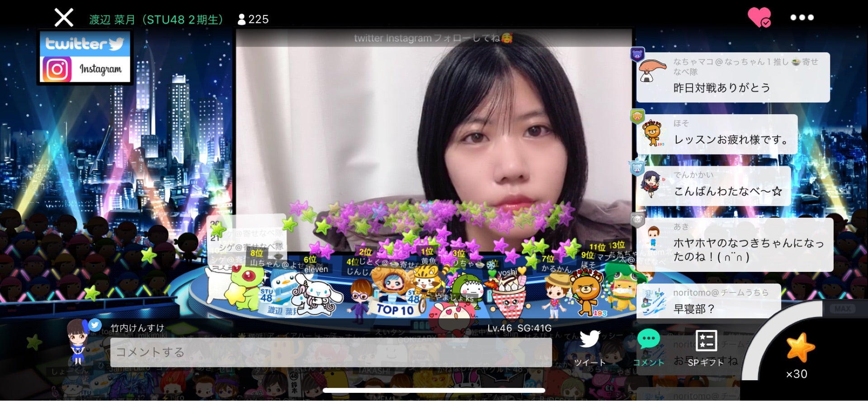Screen dimensions: 868x401
Task: Tap the green badge beside ほそ's comment
Action: click(637, 117)
